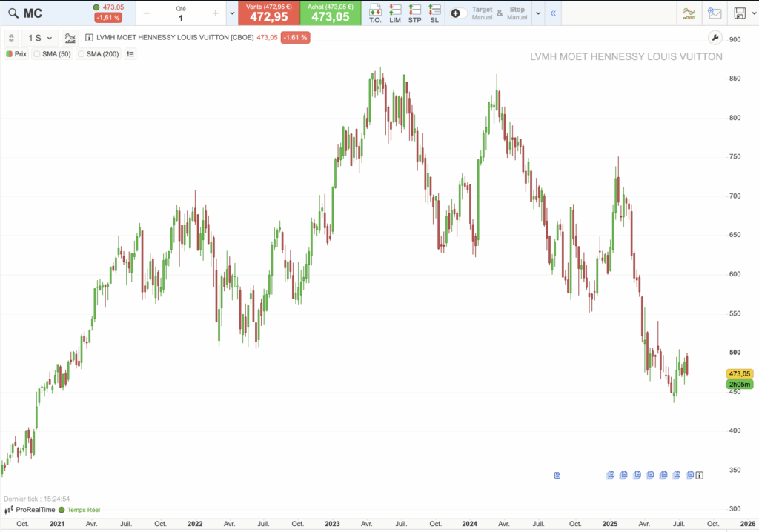
Task: Select the STP stop order icon
Action: (415, 13)
